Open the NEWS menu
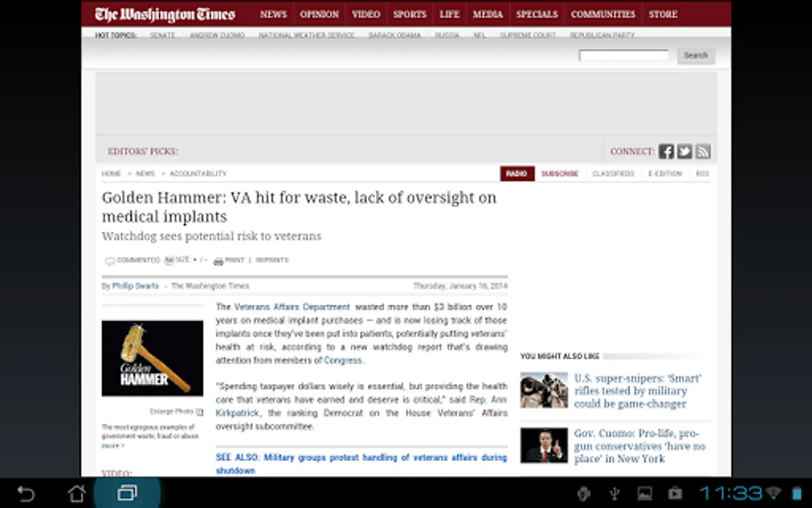This screenshot has width=812, height=508. pos(273,14)
